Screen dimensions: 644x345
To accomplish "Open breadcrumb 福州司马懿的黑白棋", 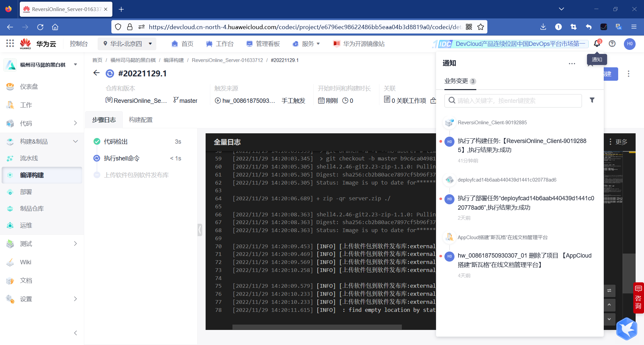I will pos(133,60).
